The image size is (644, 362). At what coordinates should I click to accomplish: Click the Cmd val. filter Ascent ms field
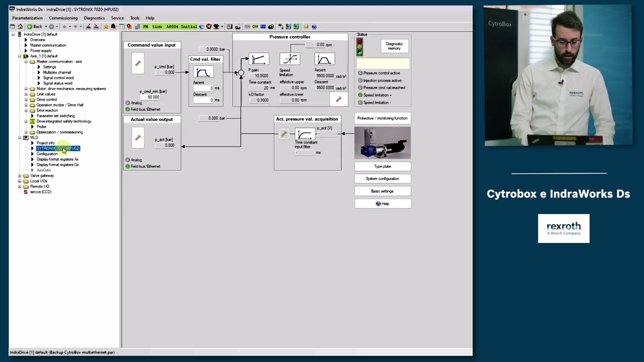click(x=203, y=88)
